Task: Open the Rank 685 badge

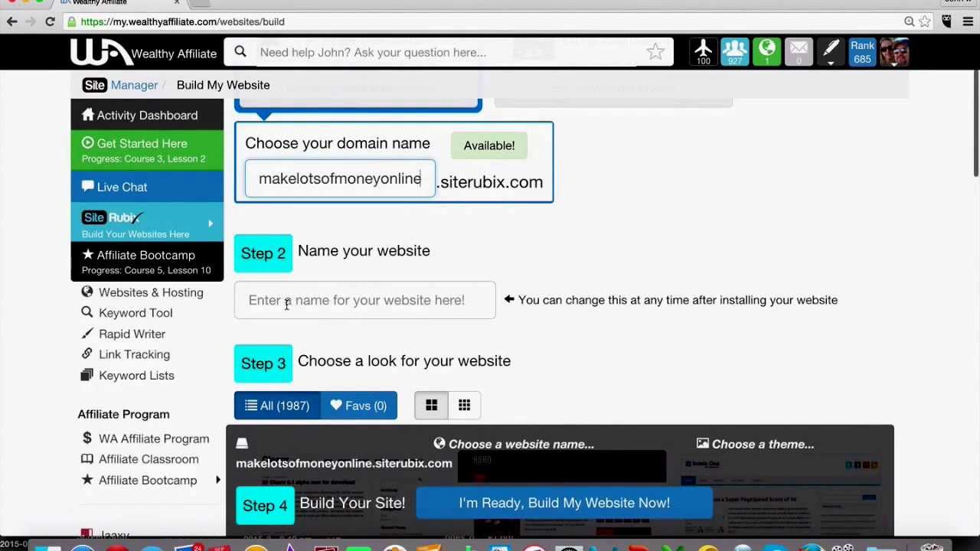Action: pyautogui.click(x=862, y=52)
